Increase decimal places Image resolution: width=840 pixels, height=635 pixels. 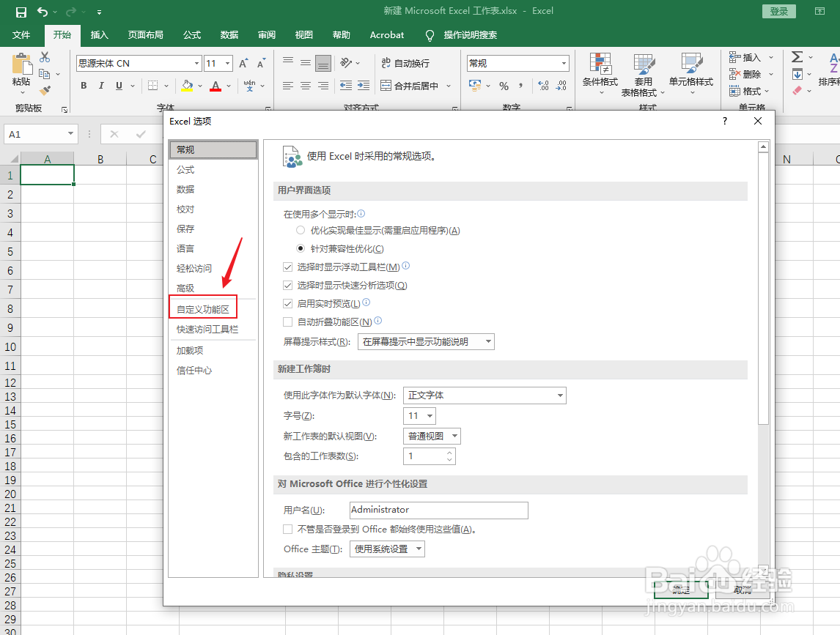click(x=543, y=86)
